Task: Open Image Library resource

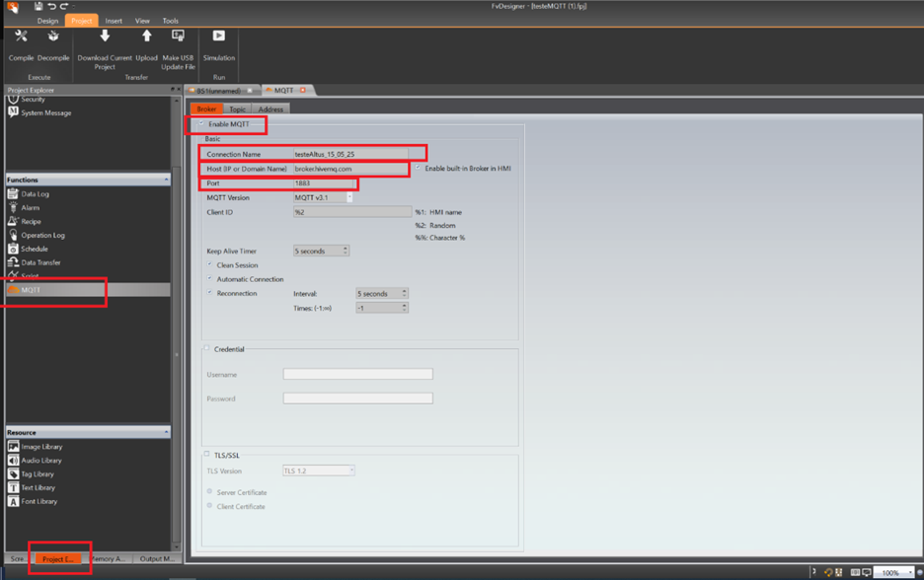Action: coord(36,446)
